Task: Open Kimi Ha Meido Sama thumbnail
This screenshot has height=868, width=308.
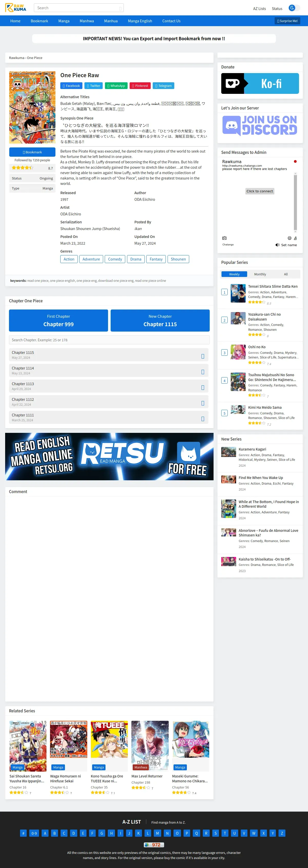Action: (238, 410)
